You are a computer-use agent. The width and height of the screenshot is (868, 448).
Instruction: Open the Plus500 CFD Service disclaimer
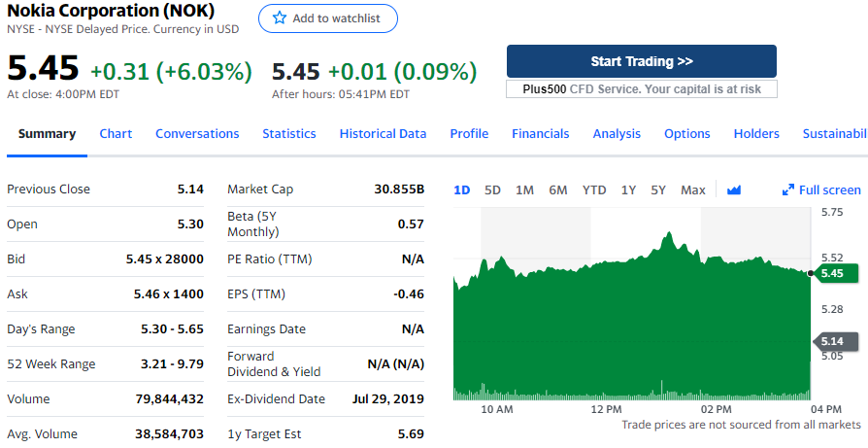(641, 89)
